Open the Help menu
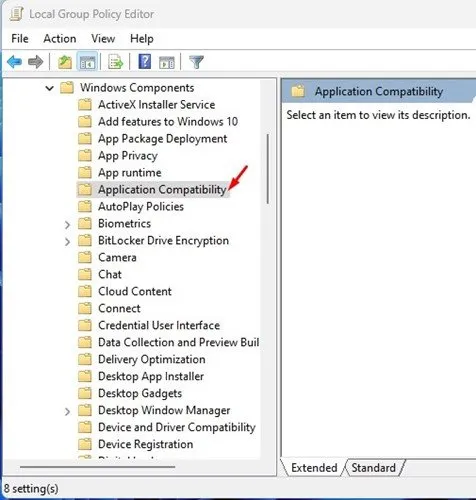Image resolution: width=476 pixels, height=500 pixels. pyautogui.click(x=142, y=39)
